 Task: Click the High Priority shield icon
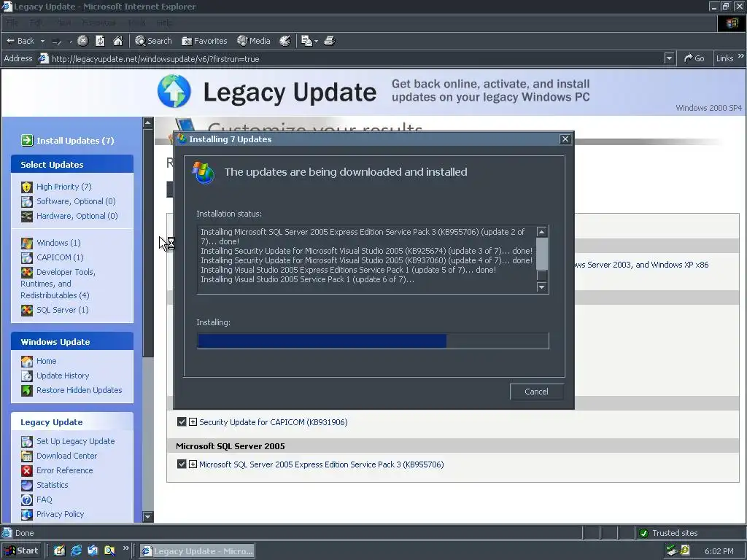pos(27,187)
